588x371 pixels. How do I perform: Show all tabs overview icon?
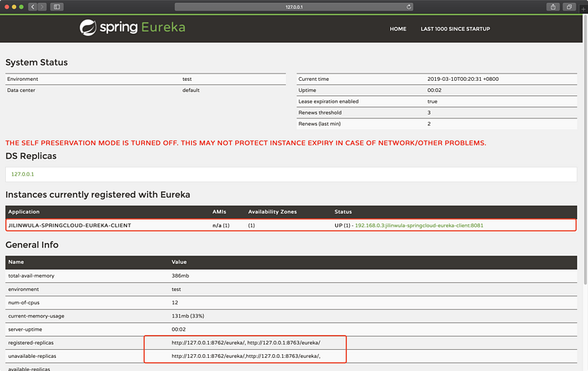click(x=569, y=7)
